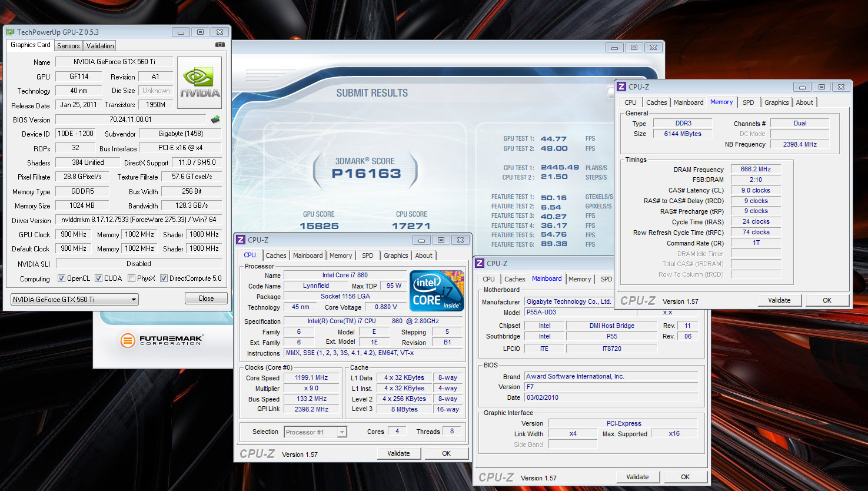Viewport: 868px width, 491px height.
Task: Switch to GPU-Z Validation tab
Action: (x=100, y=45)
